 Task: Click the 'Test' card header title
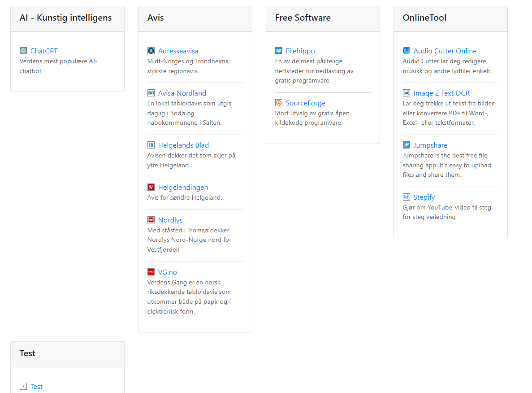[x=27, y=353]
